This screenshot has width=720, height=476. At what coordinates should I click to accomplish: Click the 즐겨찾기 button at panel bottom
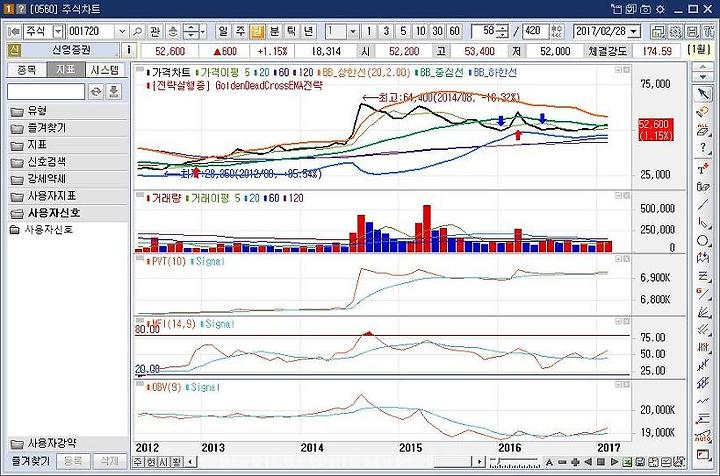(30, 461)
